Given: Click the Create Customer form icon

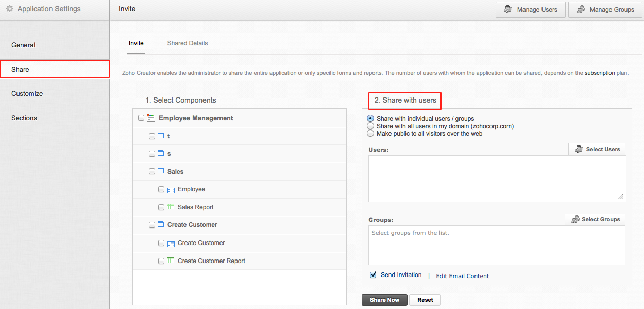Looking at the screenshot, I should pyautogui.click(x=171, y=242).
